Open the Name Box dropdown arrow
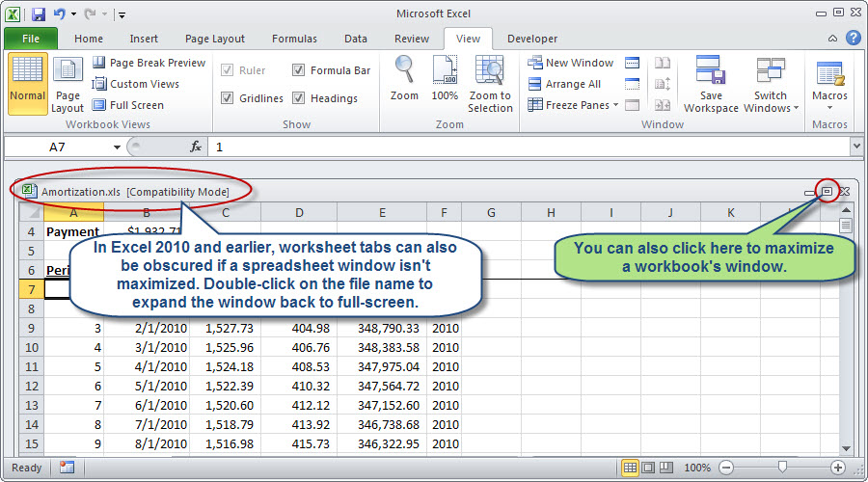 pyautogui.click(x=117, y=147)
